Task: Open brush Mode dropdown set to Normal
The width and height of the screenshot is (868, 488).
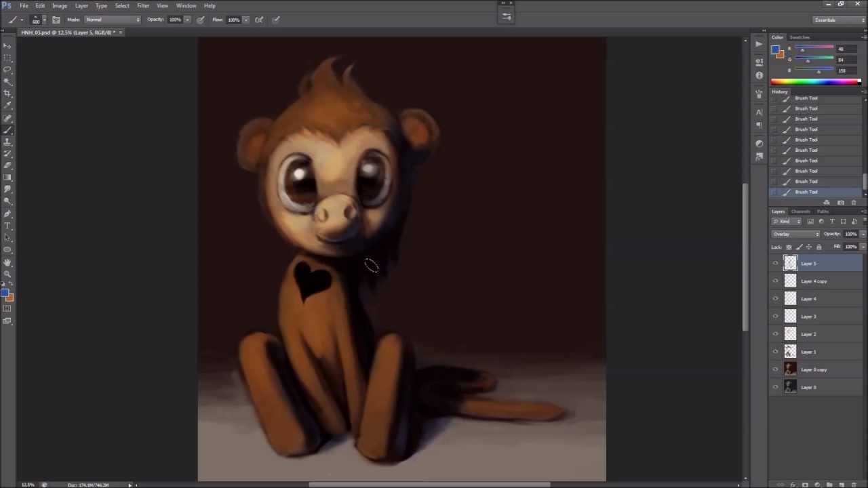Action: 113,20
